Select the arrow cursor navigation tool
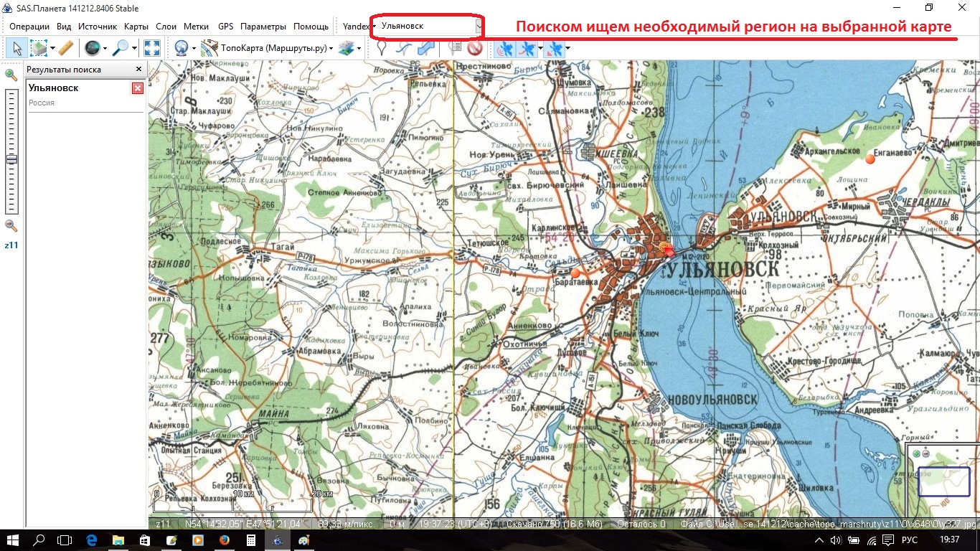 tap(17, 48)
